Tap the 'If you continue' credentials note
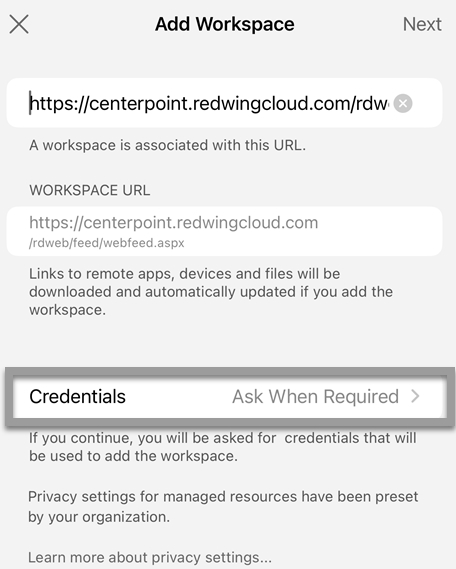 (x=222, y=447)
